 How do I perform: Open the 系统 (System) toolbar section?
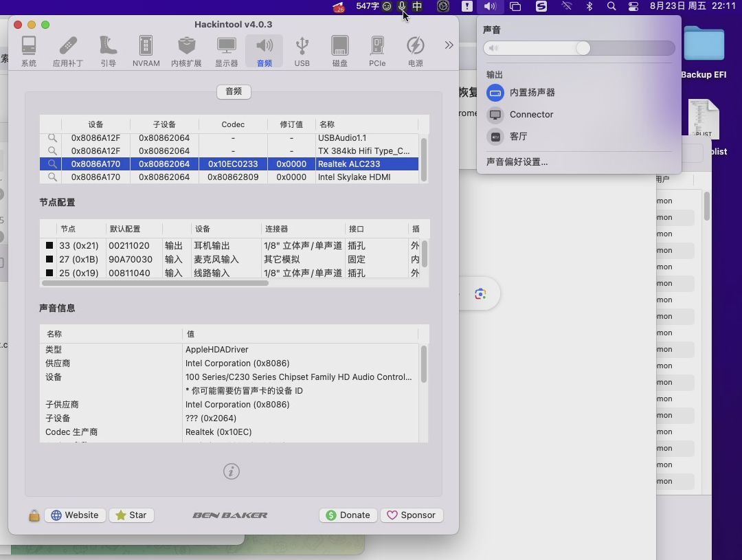(29, 51)
